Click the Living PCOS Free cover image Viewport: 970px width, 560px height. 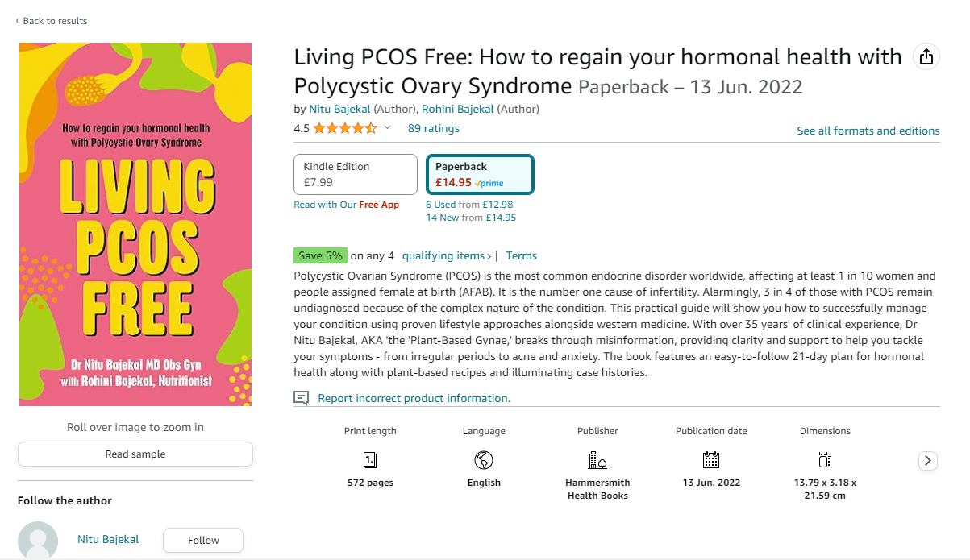(135, 224)
